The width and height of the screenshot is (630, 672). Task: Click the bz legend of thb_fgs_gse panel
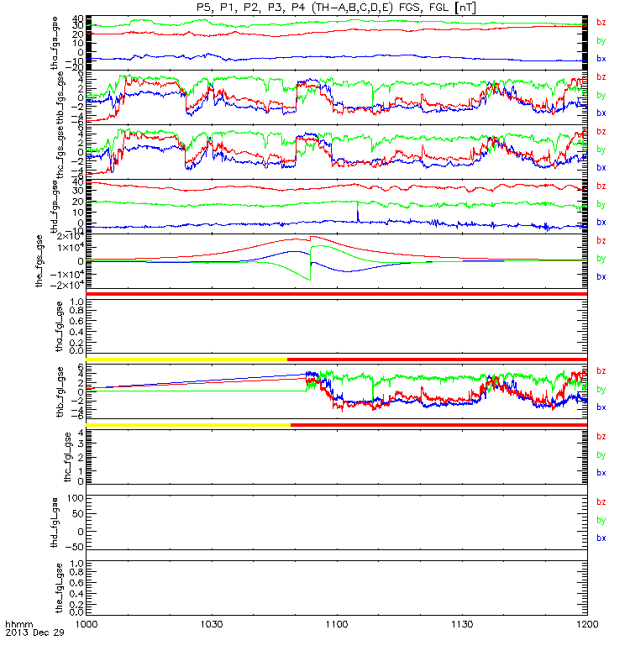coord(601,76)
